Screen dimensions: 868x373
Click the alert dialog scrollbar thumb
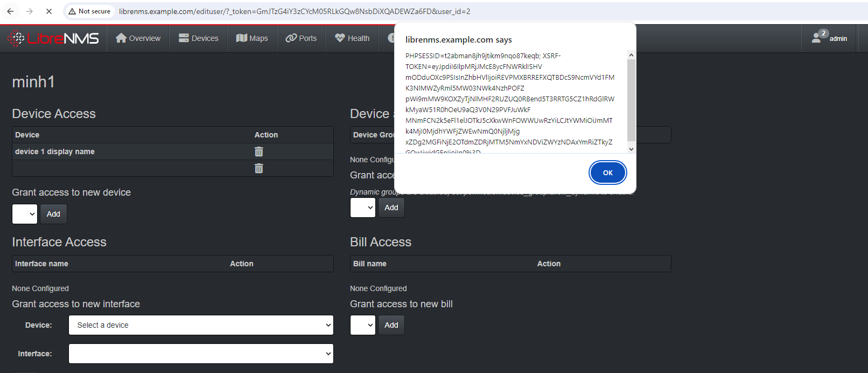[632, 100]
